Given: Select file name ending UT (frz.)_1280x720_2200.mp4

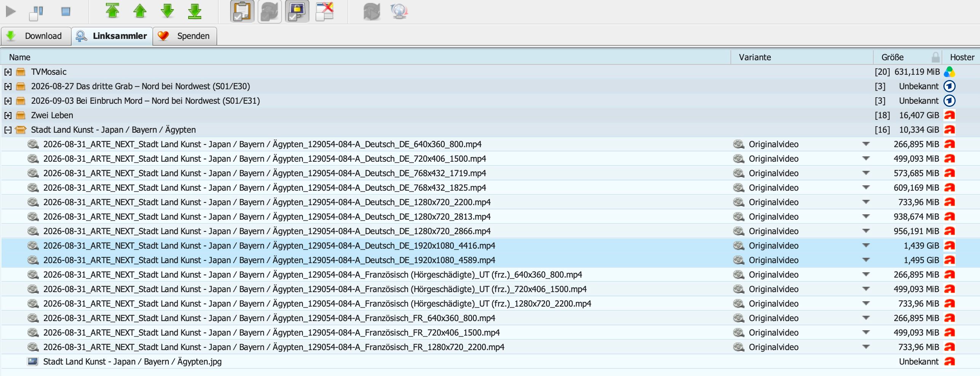Looking at the screenshot, I should tap(317, 304).
